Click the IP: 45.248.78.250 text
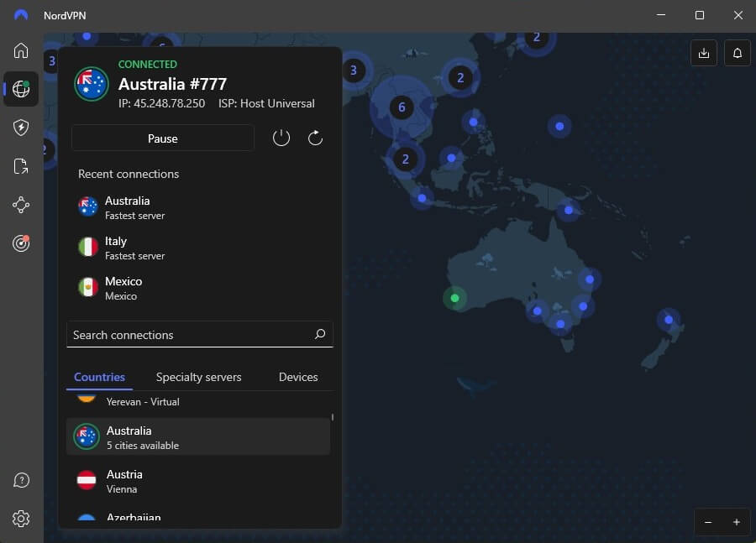The image size is (756, 543). (161, 103)
